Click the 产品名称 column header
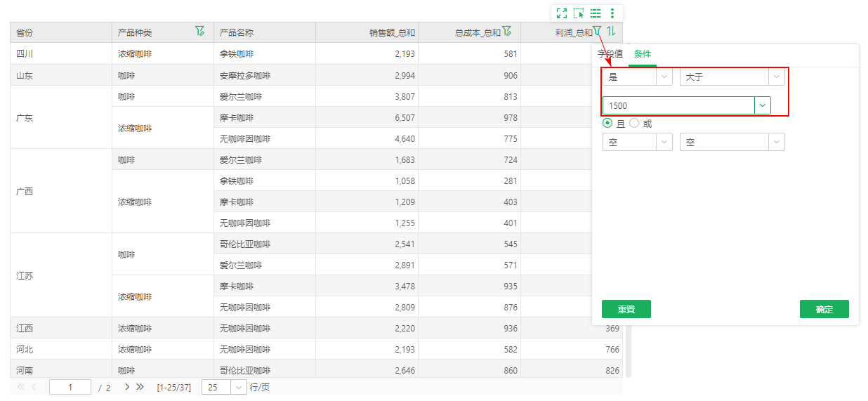The height and width of the screenshot is (401, 868). tap(265, 32)
